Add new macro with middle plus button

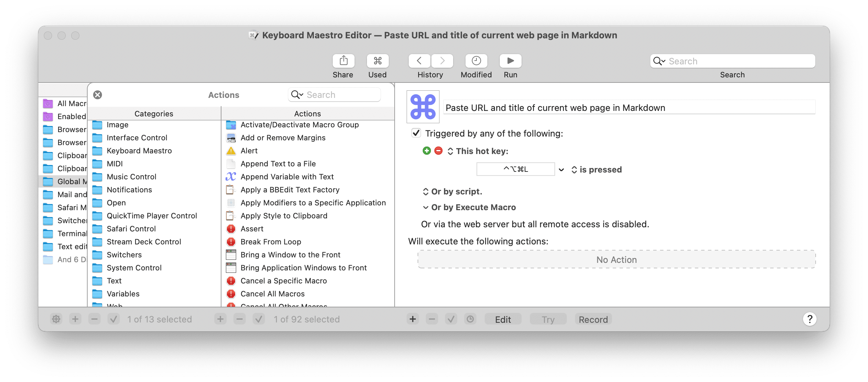(220, 319)
